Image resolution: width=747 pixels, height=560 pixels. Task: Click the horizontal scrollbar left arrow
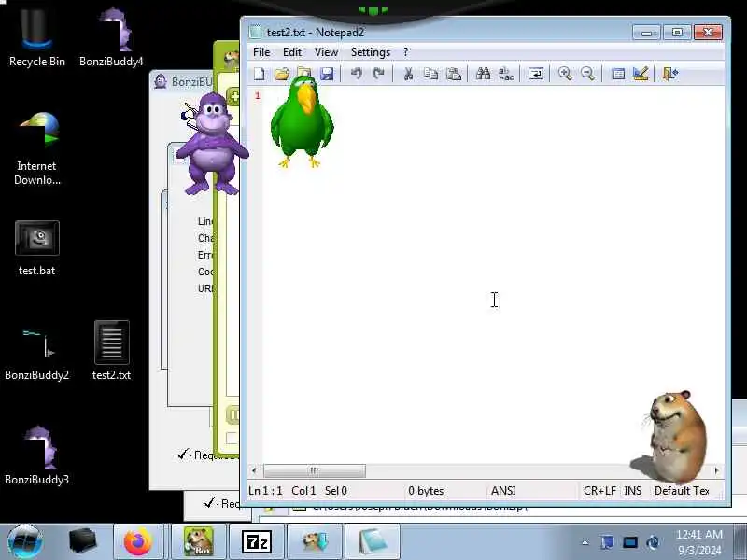point(254,470)
